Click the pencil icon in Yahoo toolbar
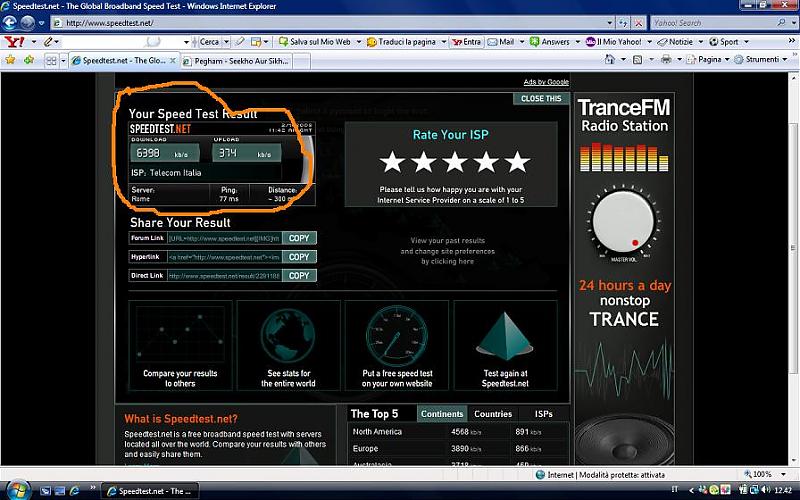The width and height of the screenshot is (800, 500). [x=48, y=41]
